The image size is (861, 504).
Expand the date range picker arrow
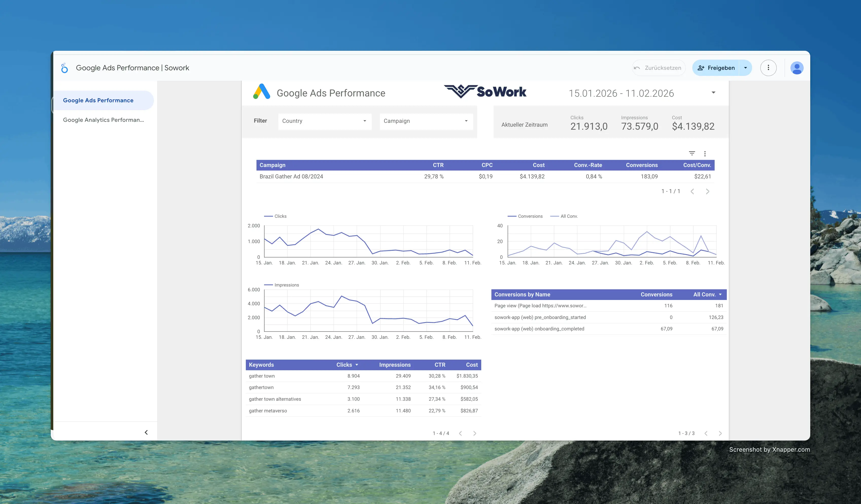coord(713,93)
